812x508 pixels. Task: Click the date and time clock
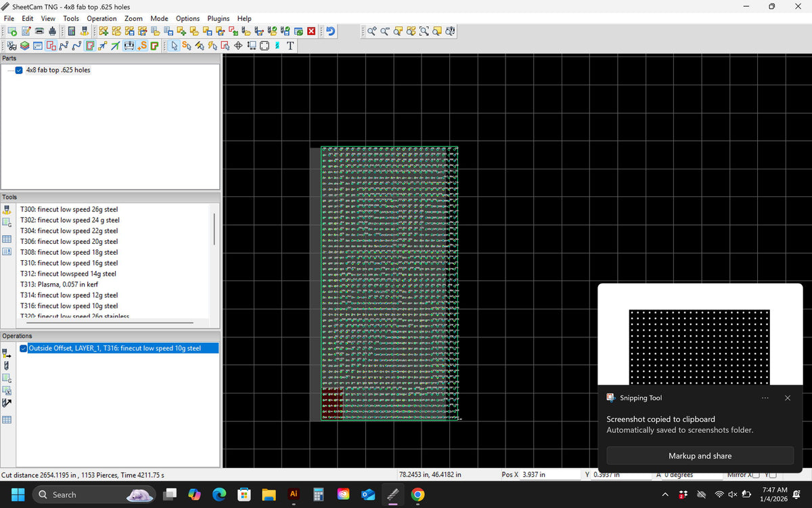pyautogui.click(x=774, y=494)
